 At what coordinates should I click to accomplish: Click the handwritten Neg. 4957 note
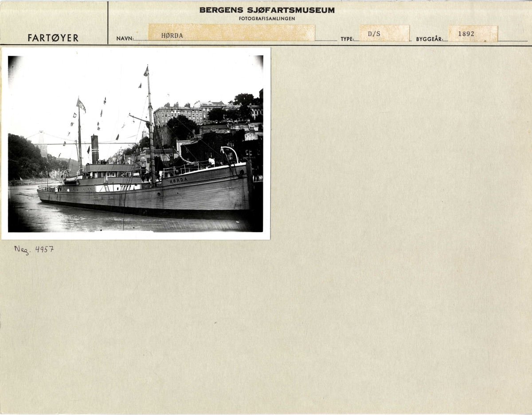[x=34, y=249]
